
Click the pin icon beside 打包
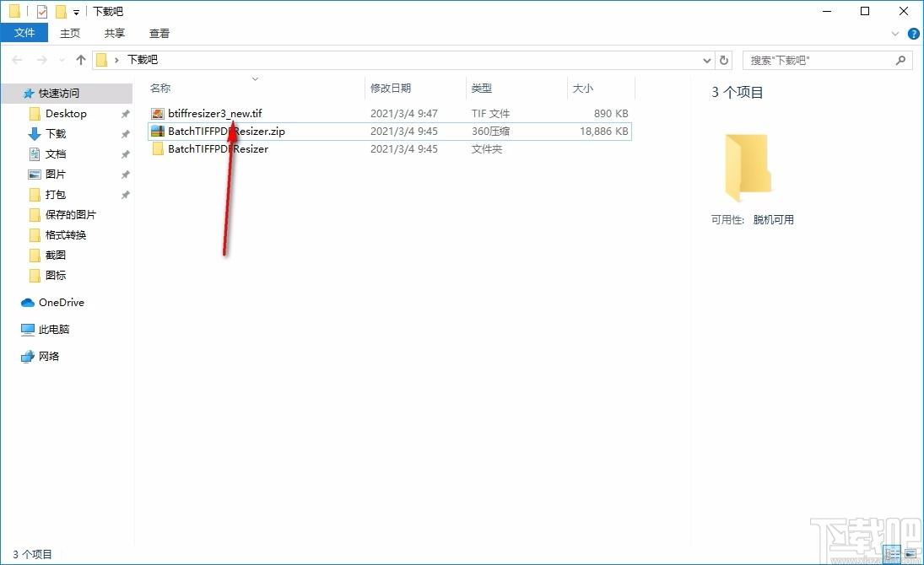coord(125,195)
